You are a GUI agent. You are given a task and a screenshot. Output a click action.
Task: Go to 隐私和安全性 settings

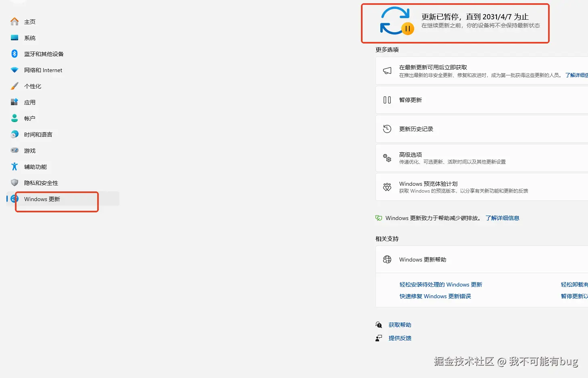pyautogui.click(x=41, y=183)
